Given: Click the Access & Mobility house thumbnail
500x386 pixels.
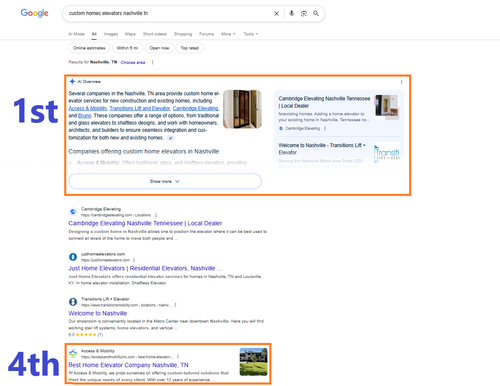Looking at the screenshot, I should (x=253, y=362).
